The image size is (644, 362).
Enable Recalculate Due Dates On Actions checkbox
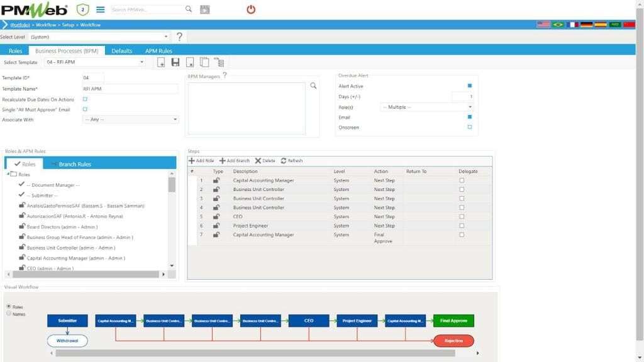(86, 99)
